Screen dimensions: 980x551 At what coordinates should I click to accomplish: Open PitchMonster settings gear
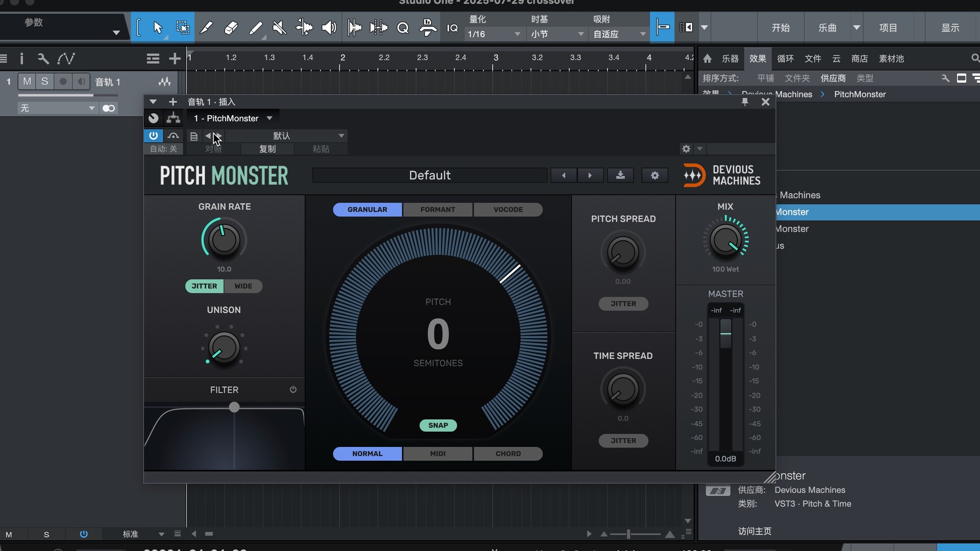[x=655, y=175]
